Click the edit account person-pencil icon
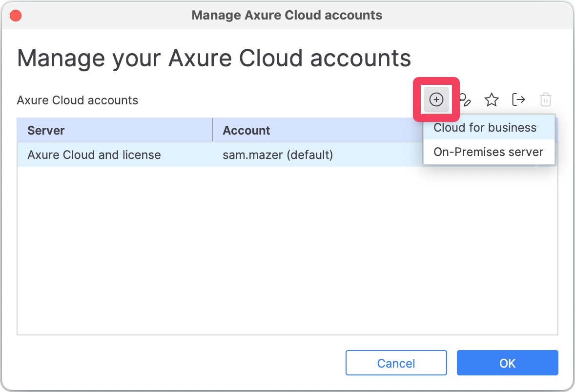The image size is (575, 392). (x=465, y=100)
